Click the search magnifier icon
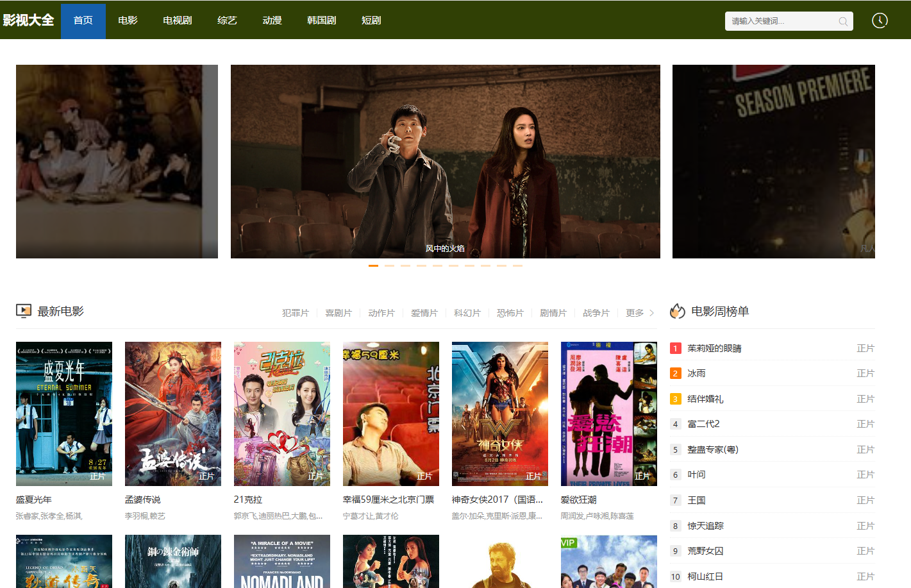The image size is (911, 588). 843,21
